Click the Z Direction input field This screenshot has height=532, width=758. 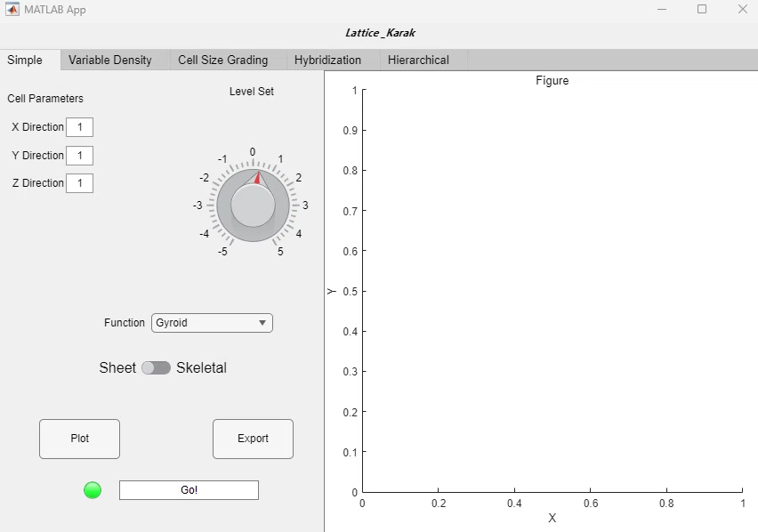point(80,183)
